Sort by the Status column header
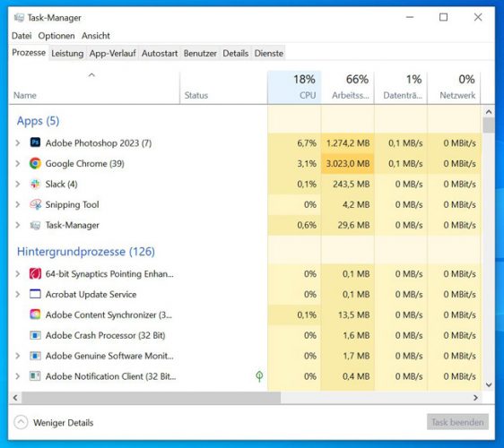Screen dimensions: 504x448 [x=223, y=87]
